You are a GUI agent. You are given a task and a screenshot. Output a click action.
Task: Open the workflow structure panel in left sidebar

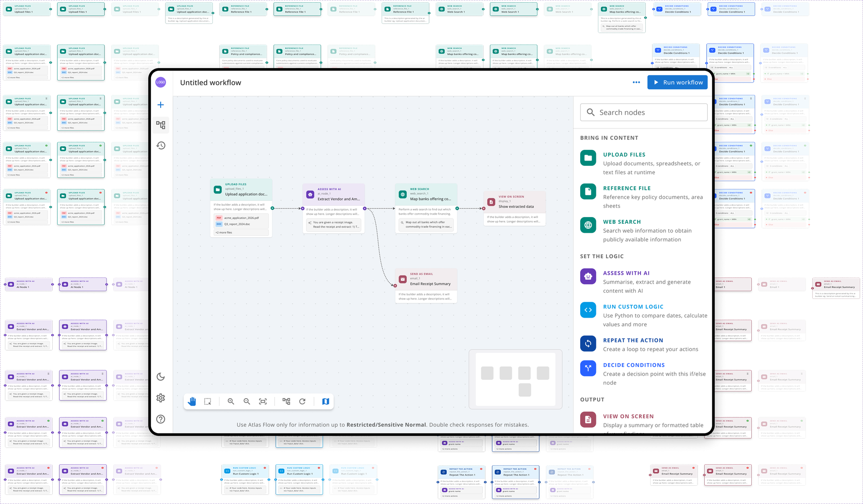tap(161, 125)
